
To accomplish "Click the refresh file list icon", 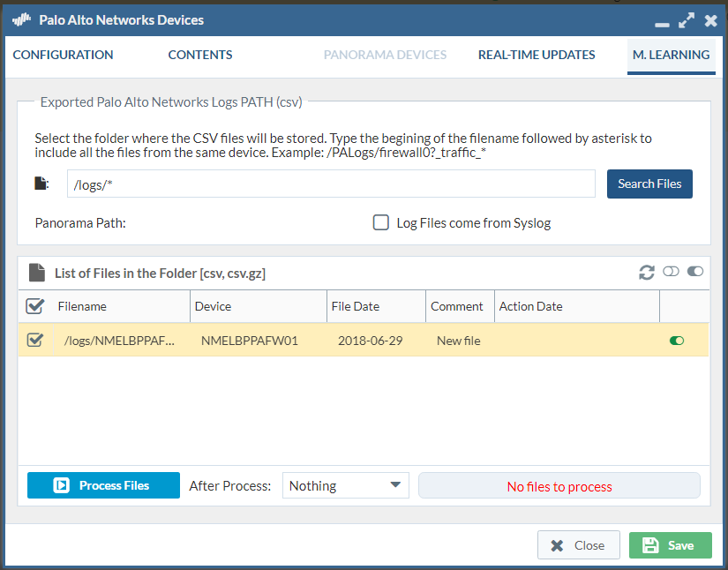I will tap(647, 273).
